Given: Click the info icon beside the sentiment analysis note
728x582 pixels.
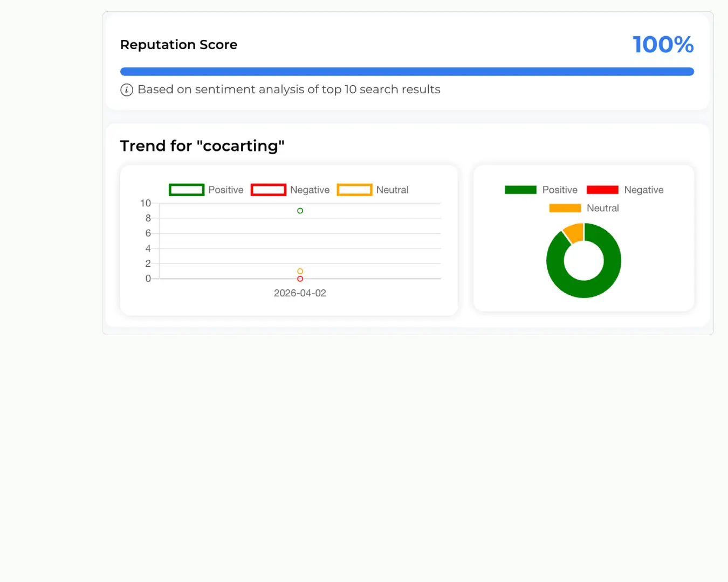Looking at the screenshot, I should 126,89.
